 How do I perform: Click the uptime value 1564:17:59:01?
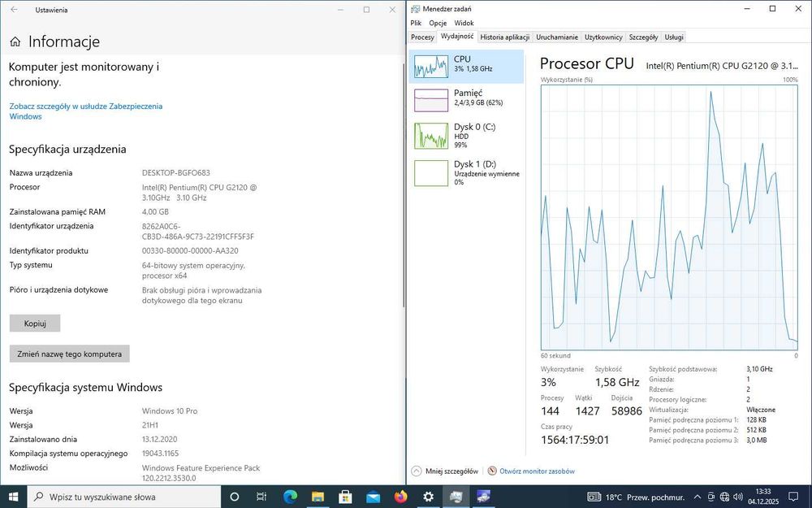pos(575,440)
